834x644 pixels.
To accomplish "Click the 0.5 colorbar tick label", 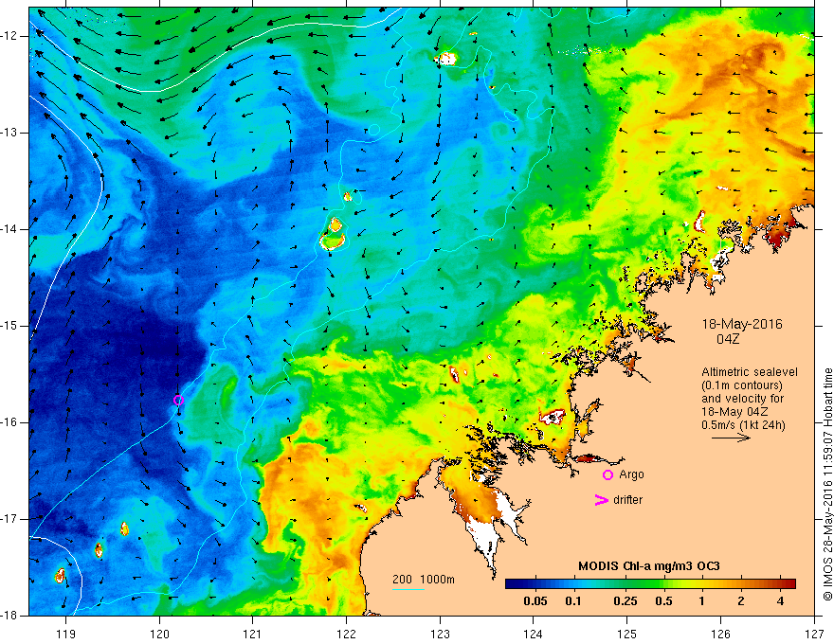I will 663,601.
